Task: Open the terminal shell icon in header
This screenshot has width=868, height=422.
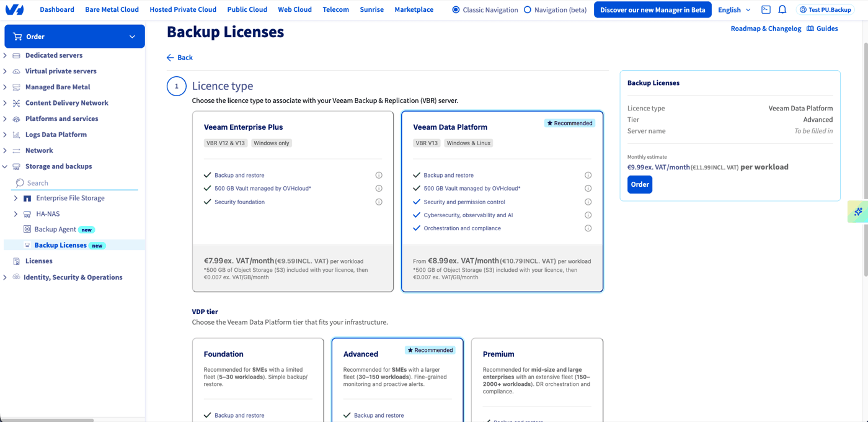Action: pos(766,10)
